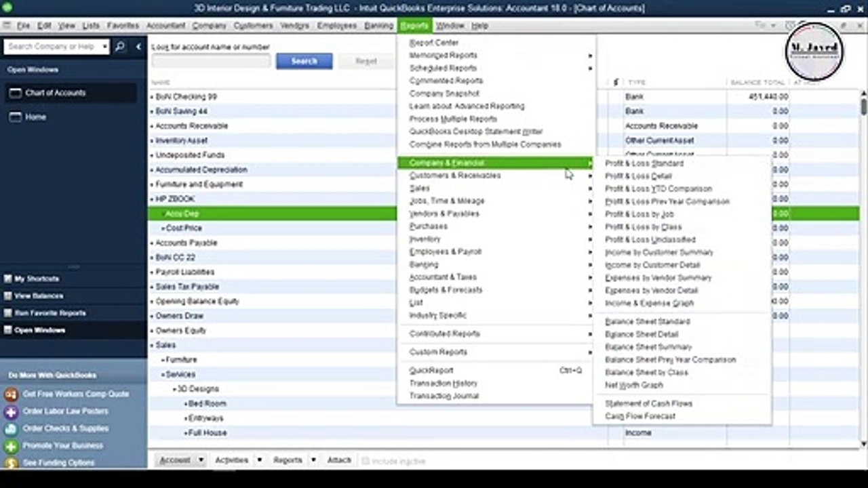Choose Company Snapshot entry
The height and width of the screenshot is (488, 868).
tap(444, 94)
